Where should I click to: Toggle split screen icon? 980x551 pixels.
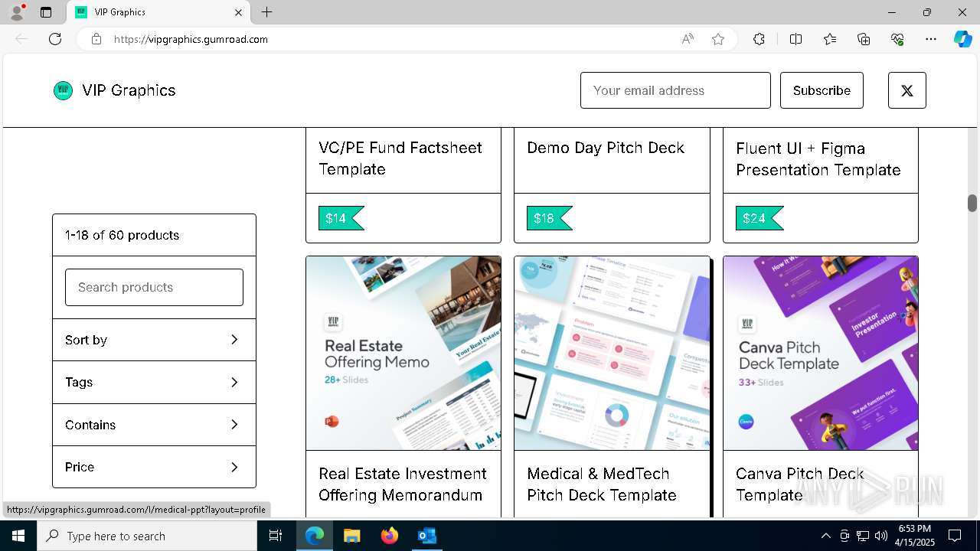(x=795, y=39)
